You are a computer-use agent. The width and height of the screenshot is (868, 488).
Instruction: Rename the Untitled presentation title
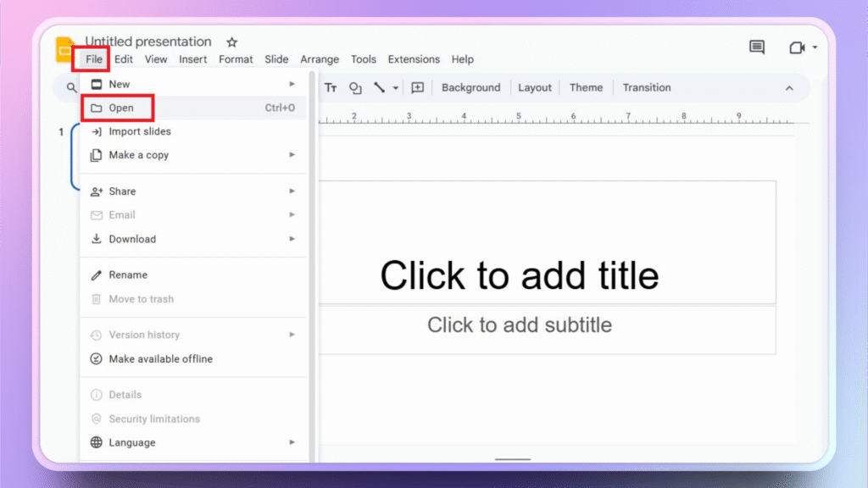[149, 41]
